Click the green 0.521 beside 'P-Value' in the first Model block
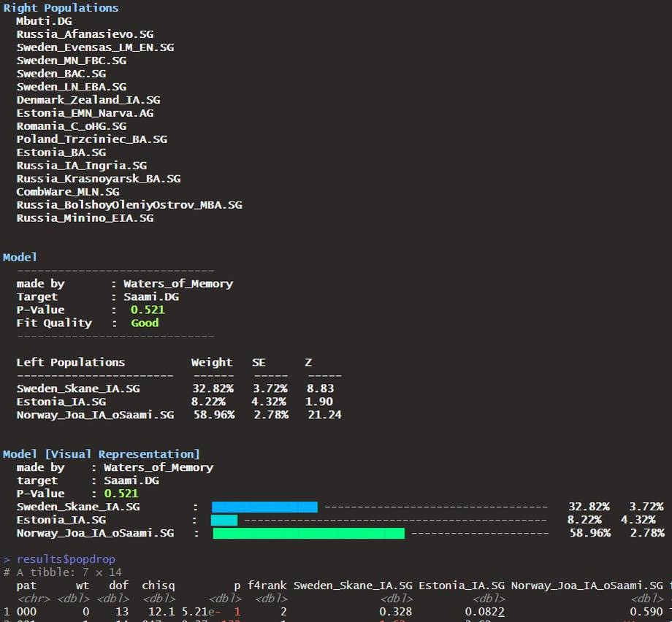The width and height of the screenshot is (672, 622). pos(148,310)
